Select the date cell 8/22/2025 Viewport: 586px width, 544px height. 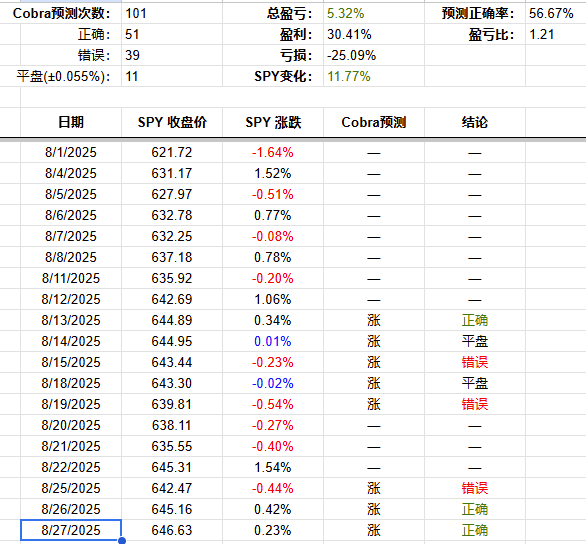pos(71,467)
